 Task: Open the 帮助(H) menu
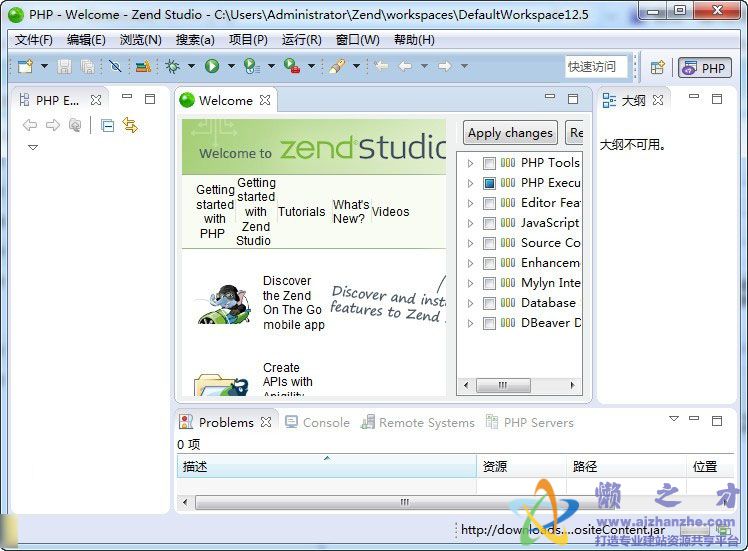point(414,40)
